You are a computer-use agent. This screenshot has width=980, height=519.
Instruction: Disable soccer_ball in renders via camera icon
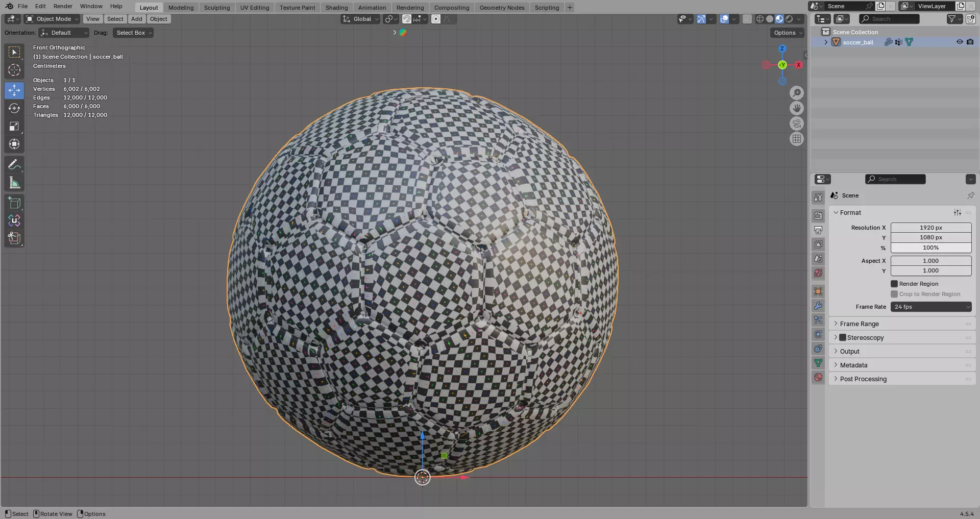[x=970, y=42]
